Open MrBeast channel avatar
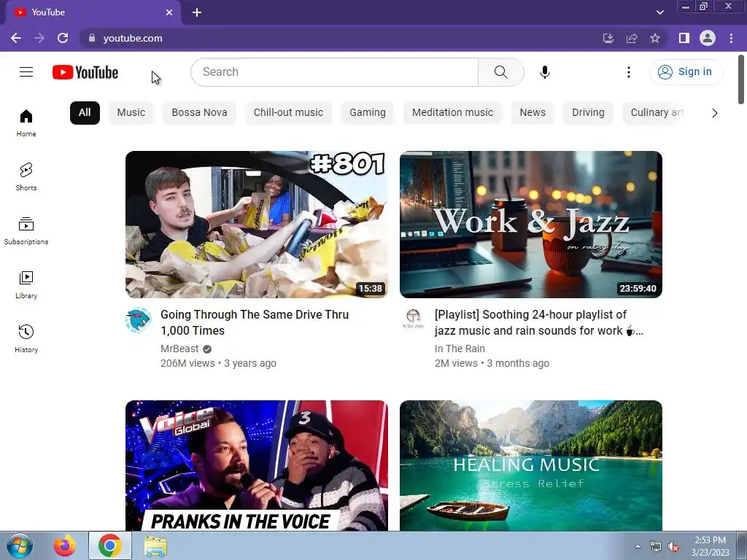This screenshot has height=560, width=747. [139, 320]
